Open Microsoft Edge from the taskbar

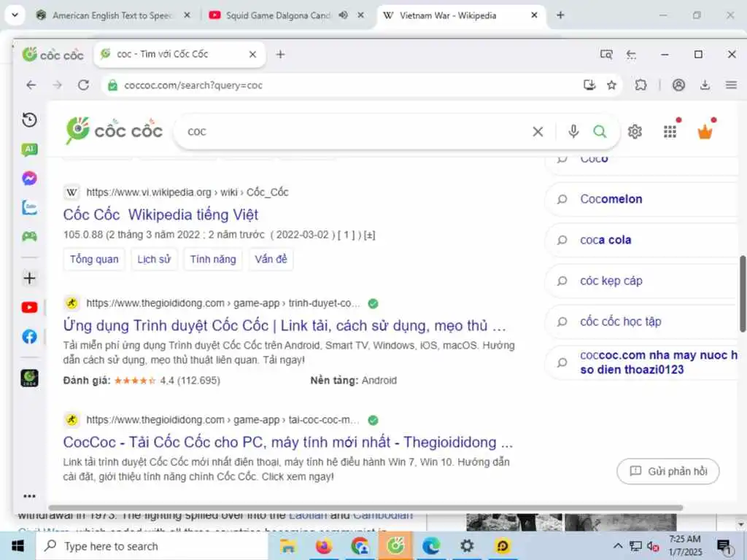(x=431, y=546)
